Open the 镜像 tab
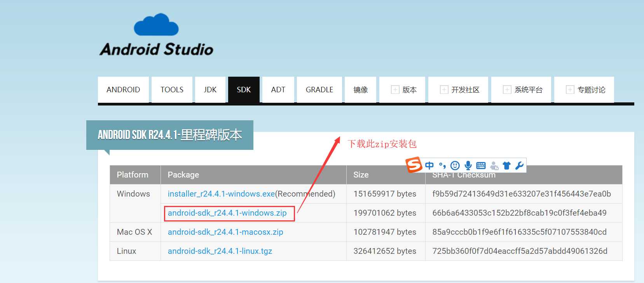 (361, 90)
